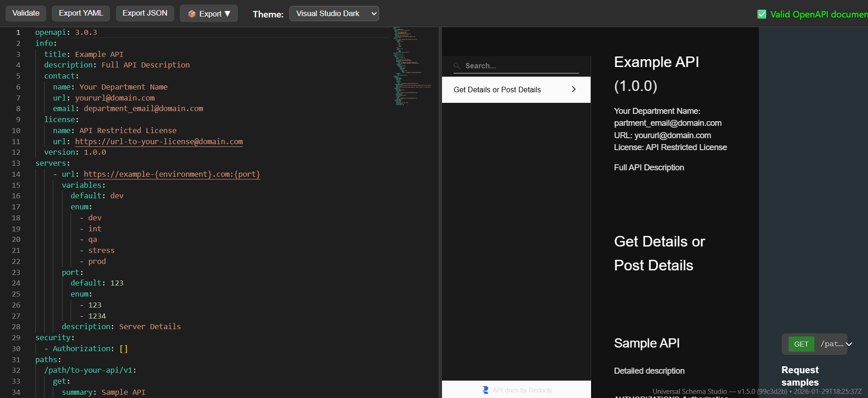
Task: Click the Validate button
Action: tap(26, 13)
